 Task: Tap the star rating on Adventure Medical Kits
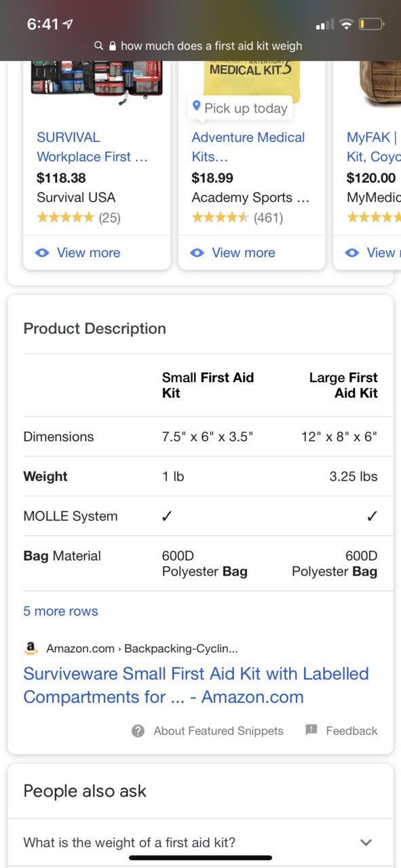(x=221, y=218)
